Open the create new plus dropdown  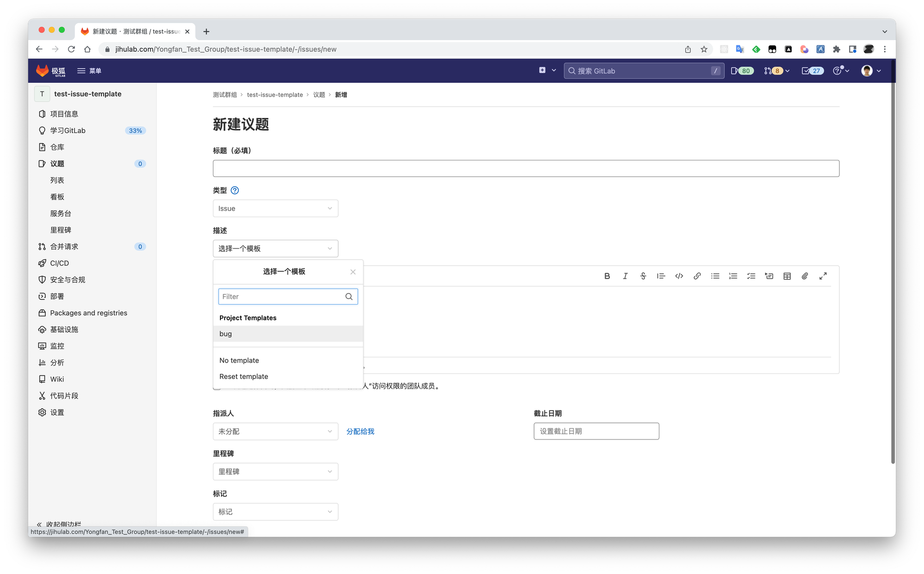[x=547, y=70]
